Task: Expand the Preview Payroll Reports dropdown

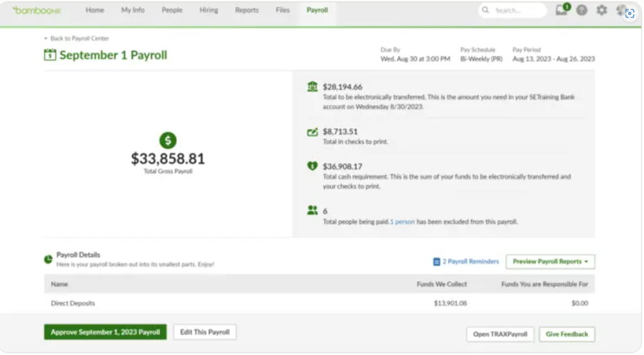Action: coord(550,261)
